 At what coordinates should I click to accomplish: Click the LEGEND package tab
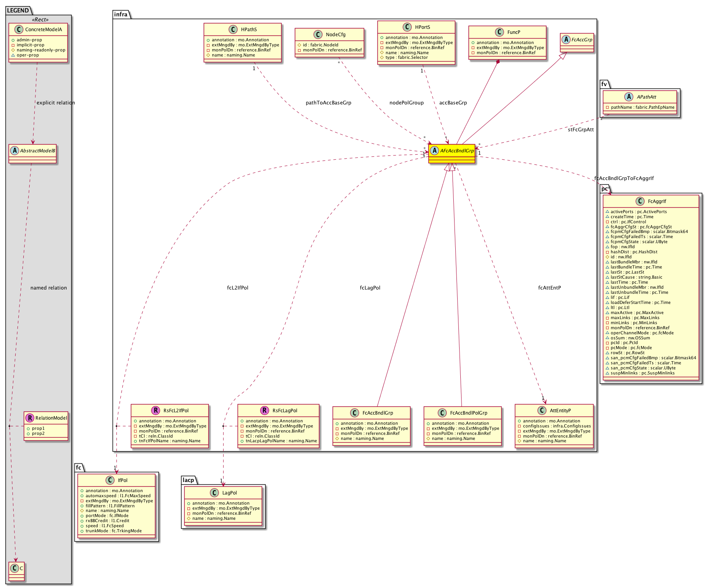18,11
